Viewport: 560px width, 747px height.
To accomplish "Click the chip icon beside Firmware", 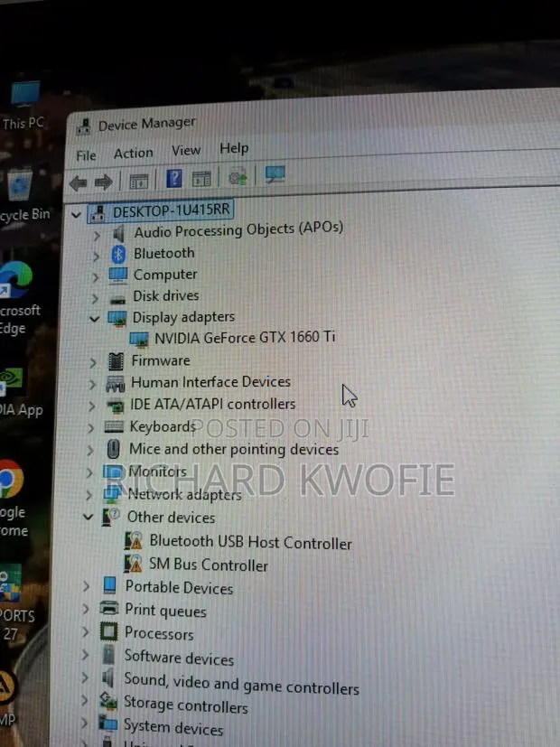I will [116, 361].
